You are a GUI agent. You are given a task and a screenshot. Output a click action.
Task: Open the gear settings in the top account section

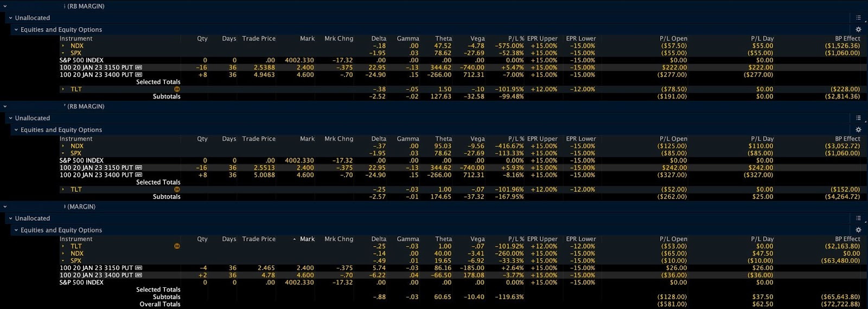point(858,30)
